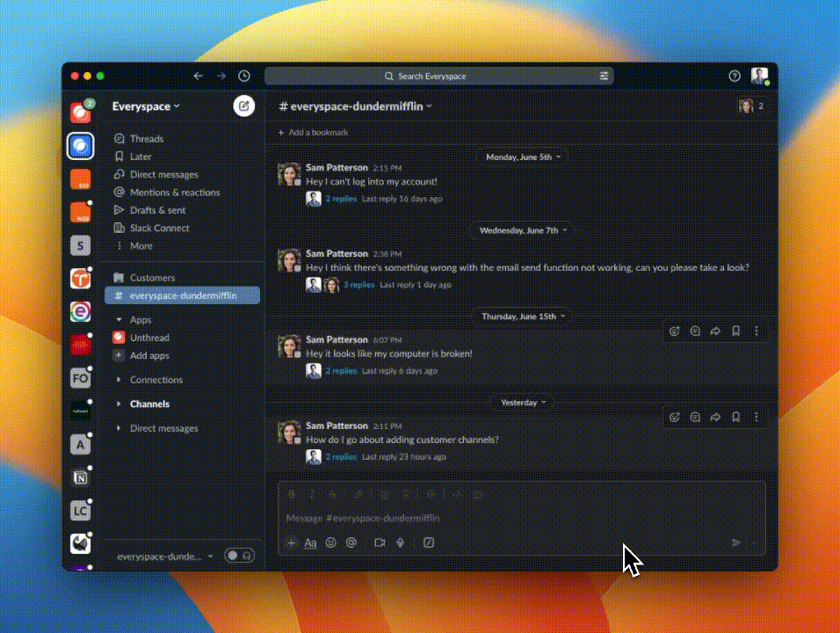Open 2 replies on customer channels message
This screenshot has width=840, height=633.
[341, 456]
